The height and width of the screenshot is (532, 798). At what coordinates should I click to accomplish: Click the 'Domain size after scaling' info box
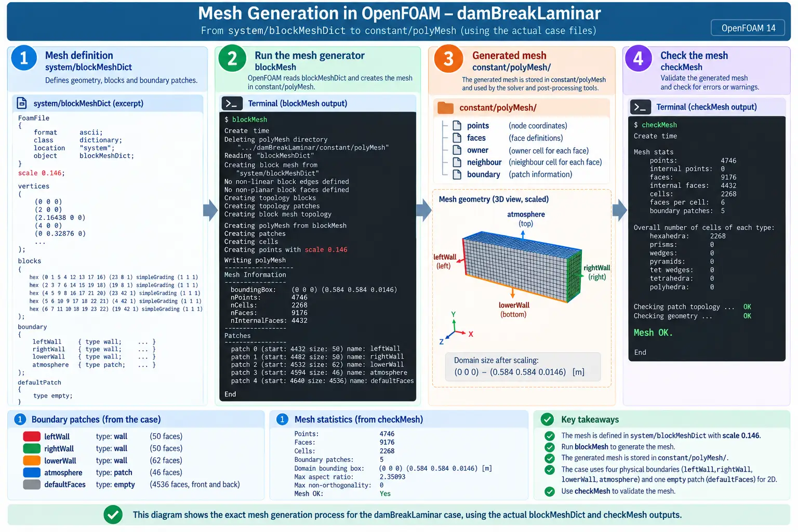pos(523,366)
